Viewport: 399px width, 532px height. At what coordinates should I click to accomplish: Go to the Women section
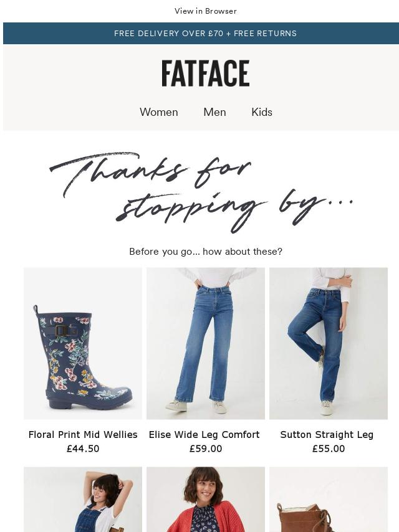pos(159,112)
